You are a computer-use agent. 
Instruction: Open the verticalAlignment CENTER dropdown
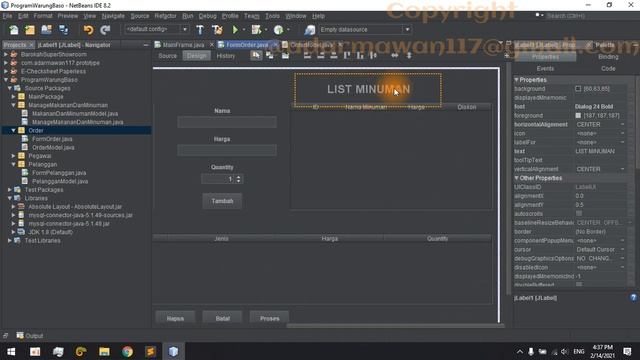point(622,169)
